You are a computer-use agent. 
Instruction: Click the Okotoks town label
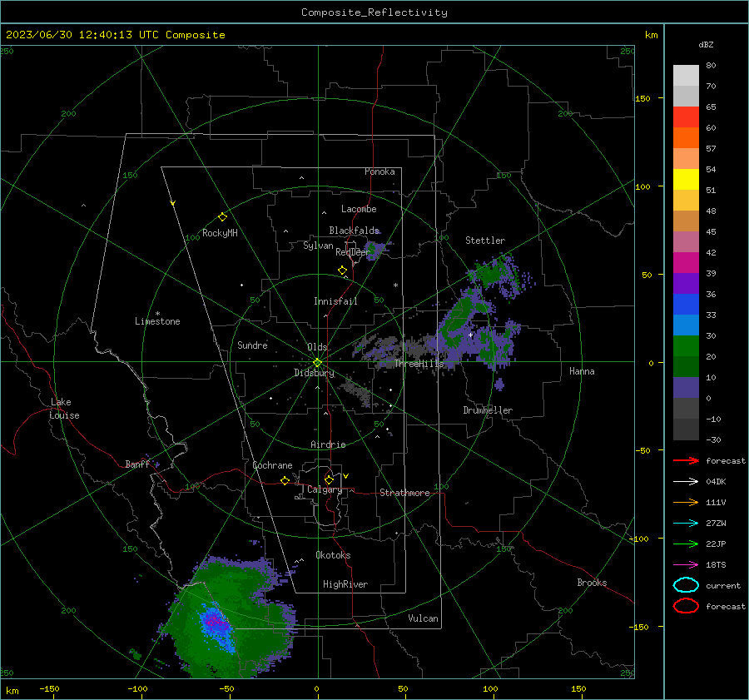pos(333,555)
